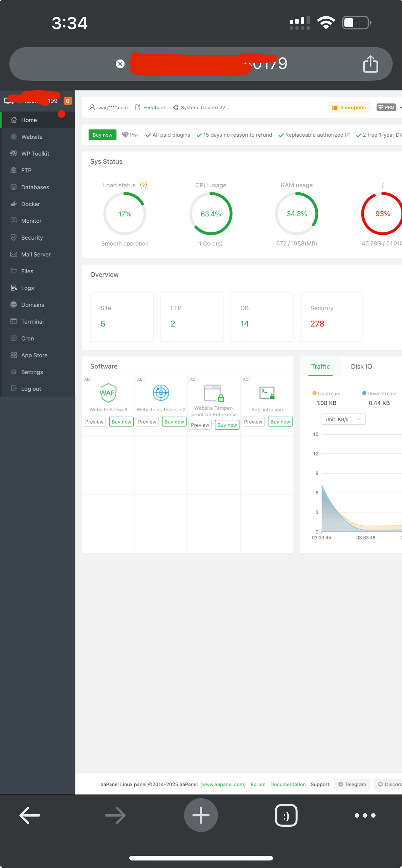Screen dimensions: 402x868
Task: Click the green Buy now Pro button
Action: [102, 135]
